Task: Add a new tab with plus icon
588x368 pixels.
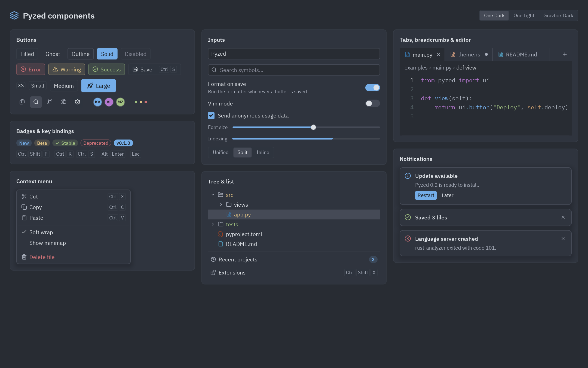Action: [x=565, y=55]
